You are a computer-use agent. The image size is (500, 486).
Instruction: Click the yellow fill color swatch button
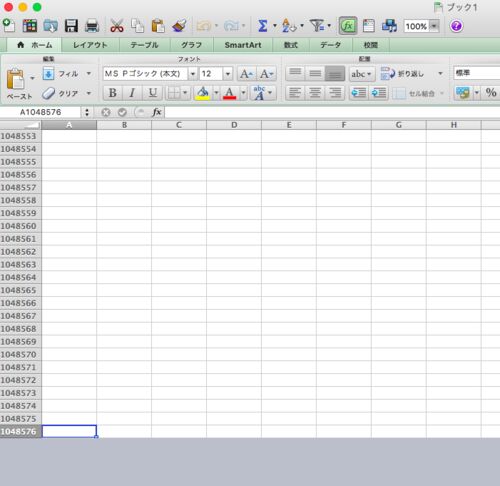[x=203, y=93]
